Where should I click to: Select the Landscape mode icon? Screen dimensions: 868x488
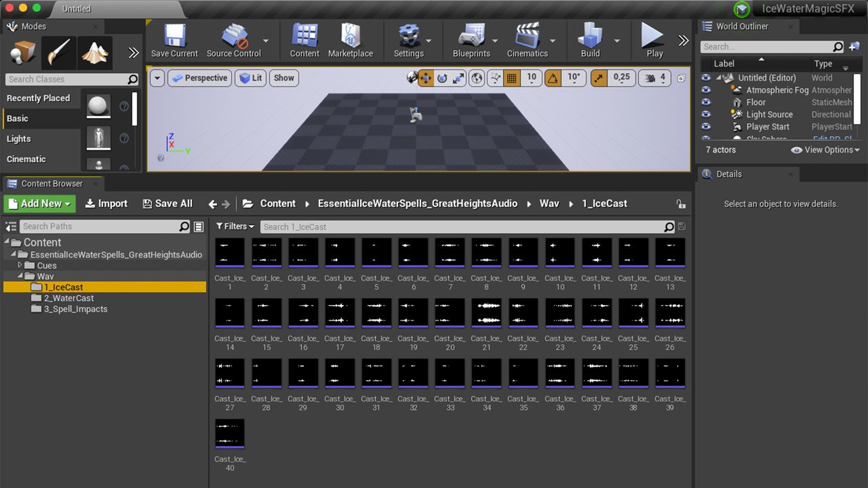(x=94, y=53)
